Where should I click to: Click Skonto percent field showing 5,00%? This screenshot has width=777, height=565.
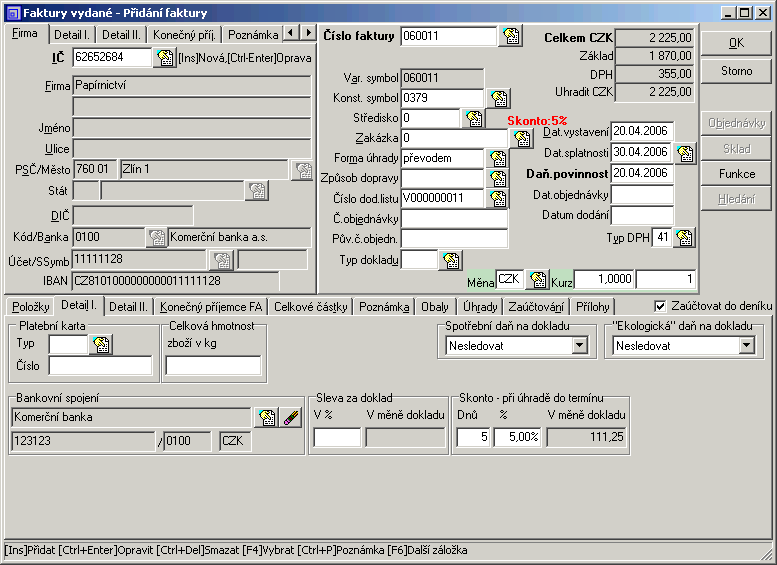click(x=517, y=437)
